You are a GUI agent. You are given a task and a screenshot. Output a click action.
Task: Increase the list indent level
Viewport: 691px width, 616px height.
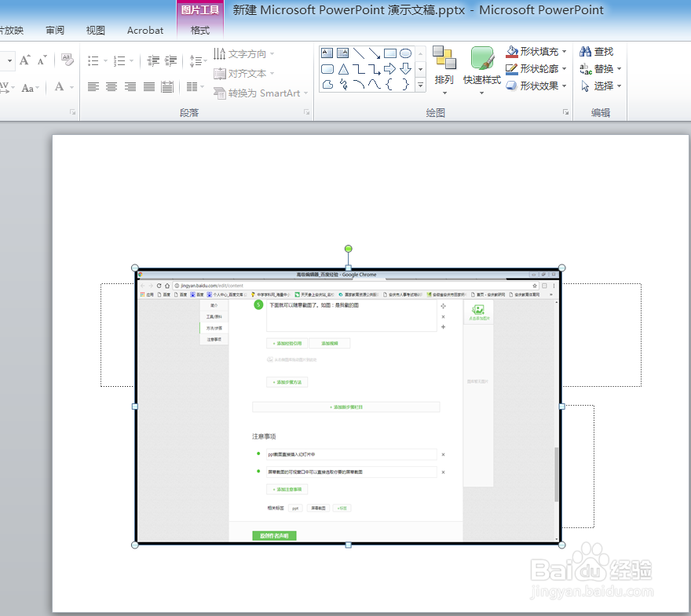[x=171, y=60]
